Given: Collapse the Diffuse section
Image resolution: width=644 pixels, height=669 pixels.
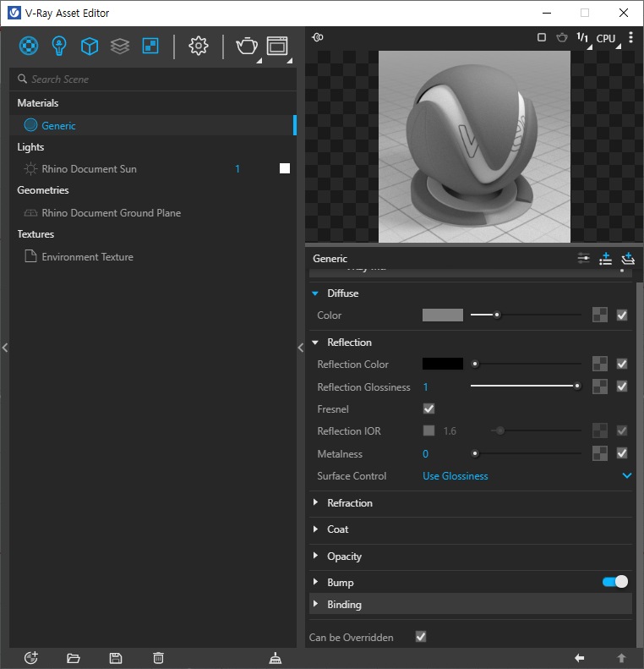Looking at the screenshot, I should 315,293.
